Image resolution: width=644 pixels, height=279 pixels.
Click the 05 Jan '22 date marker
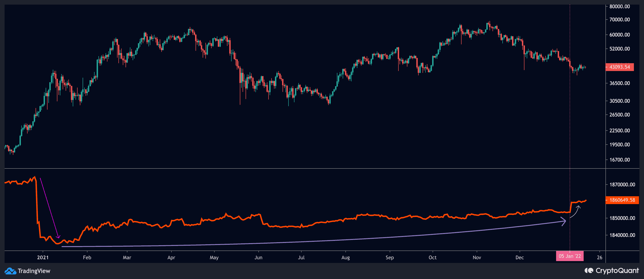(x=570, y=256)
